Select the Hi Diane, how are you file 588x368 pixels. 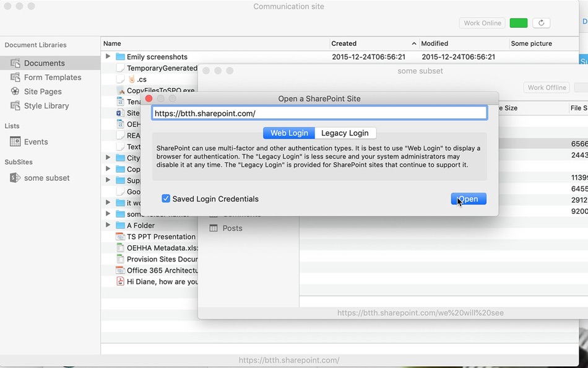coord(162,282)
